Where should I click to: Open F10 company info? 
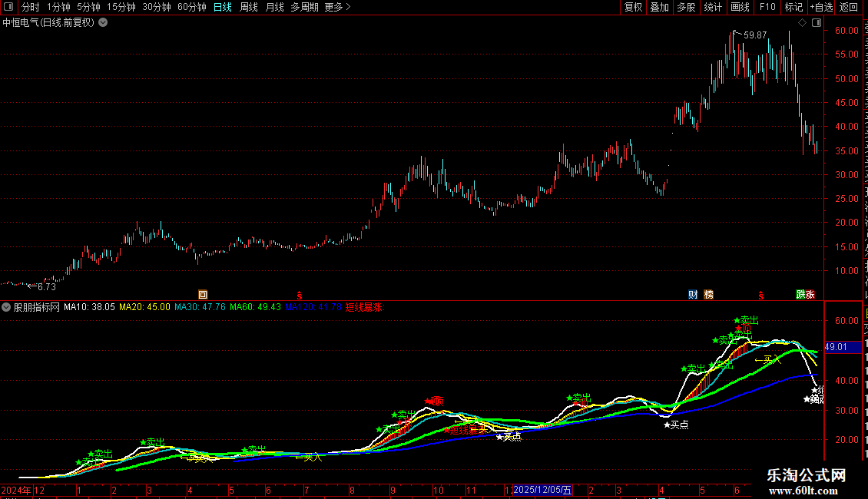767,7
